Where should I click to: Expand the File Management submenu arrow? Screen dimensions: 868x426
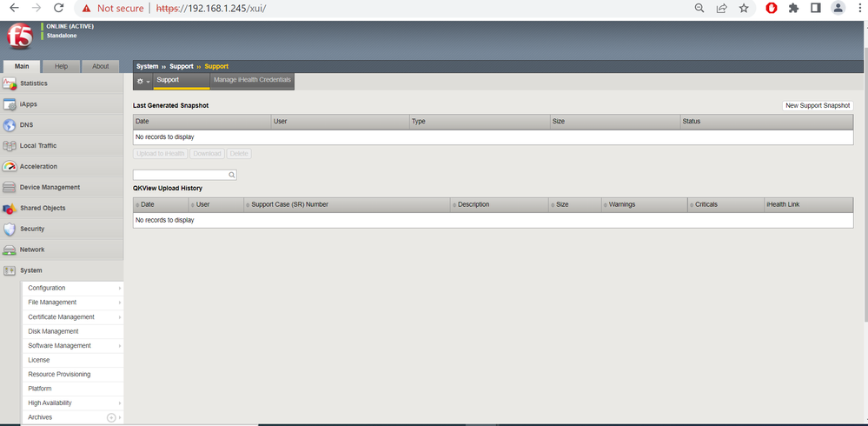[x=120, y=303]
